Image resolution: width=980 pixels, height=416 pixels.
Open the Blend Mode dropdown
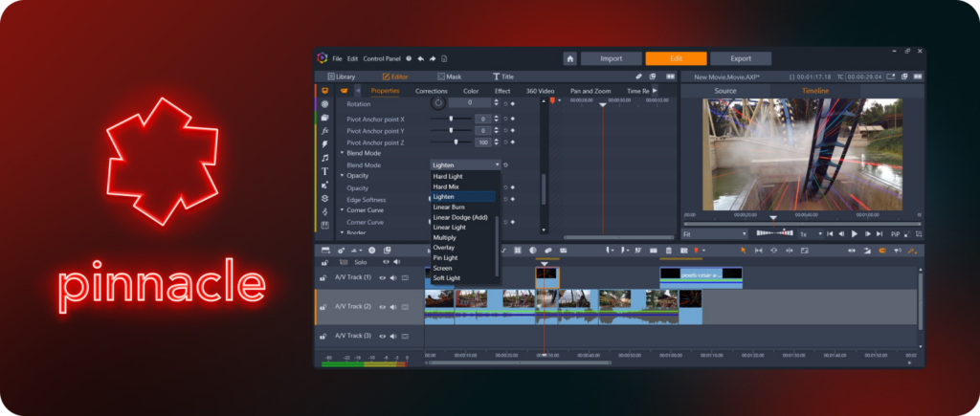pyautogui.click(x=465, y=164)
